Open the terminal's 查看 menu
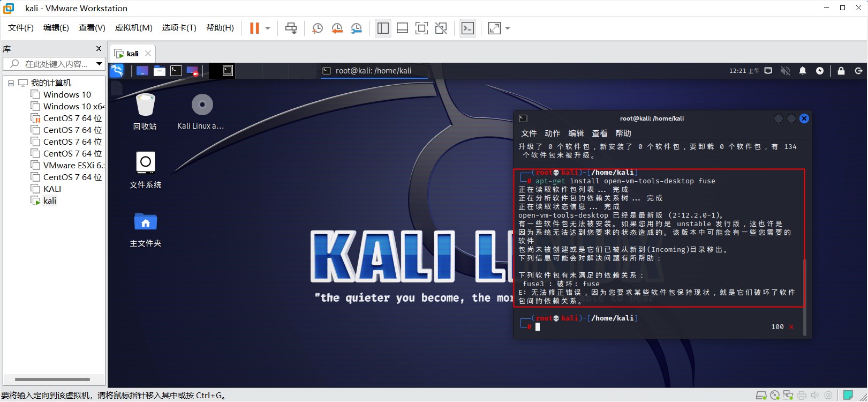 coord(600,133)
